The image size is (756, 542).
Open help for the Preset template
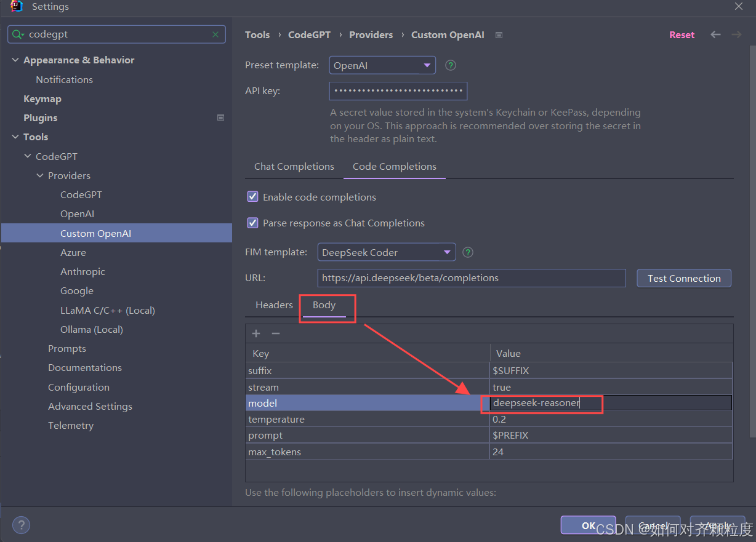(x=451, y=65)
